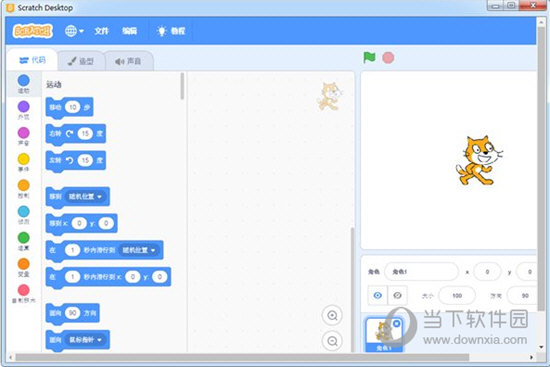
Task: Click the sprite x position field
Action: pyautogui.click(x=487, y=272)
